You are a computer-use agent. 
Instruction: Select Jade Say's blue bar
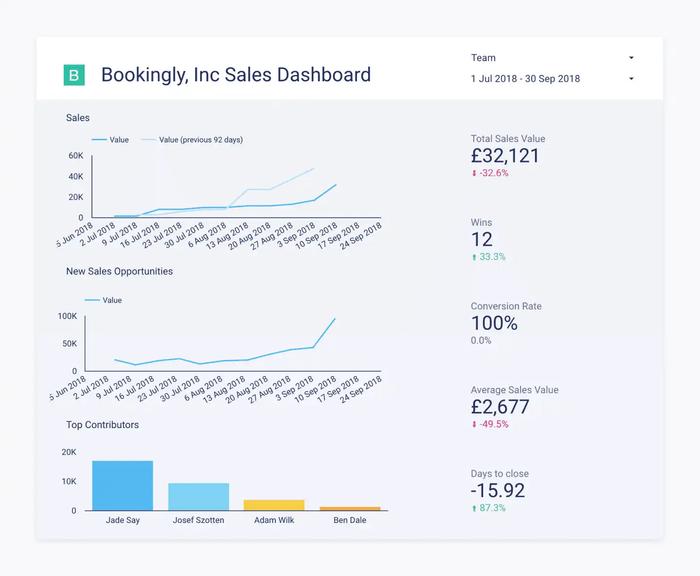[122, 485]
